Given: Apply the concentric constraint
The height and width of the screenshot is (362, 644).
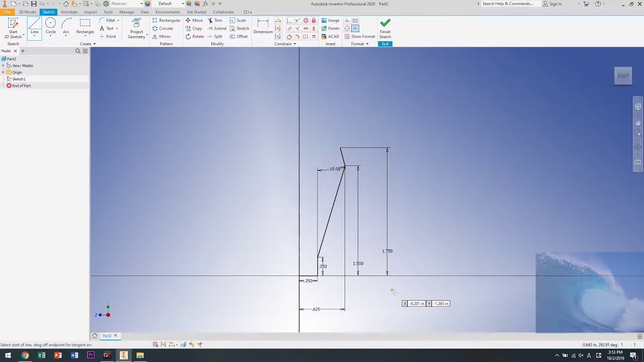Looking at the screenshot, I should [306, 21].
